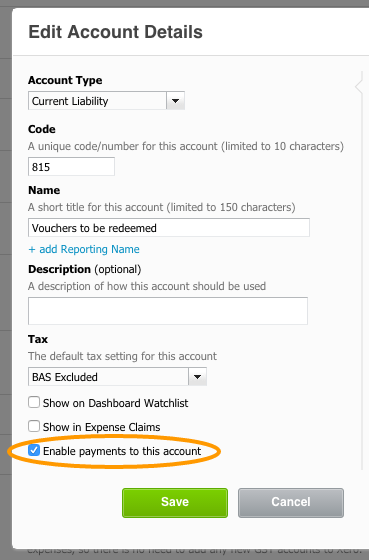Select the 'Code' field label
Image resolution: width=369 pixels, height=560 pixels.
pos(42,129)
